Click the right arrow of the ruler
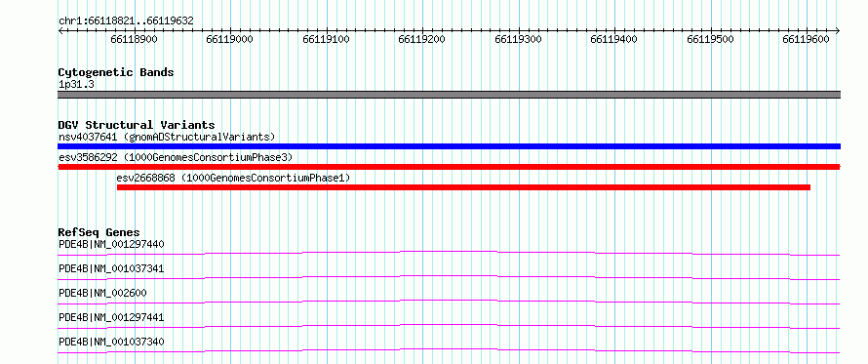The height and width of the screenshot is (364, 868). (x=838, y=30)
